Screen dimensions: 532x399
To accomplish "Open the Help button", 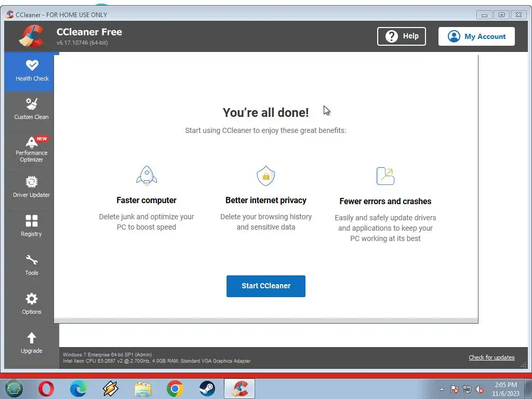I will point(402,36).
